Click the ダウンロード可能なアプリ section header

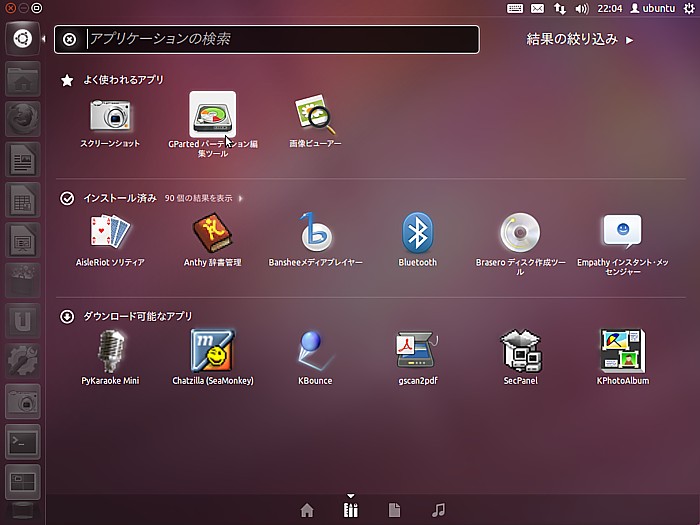[138, 317]
